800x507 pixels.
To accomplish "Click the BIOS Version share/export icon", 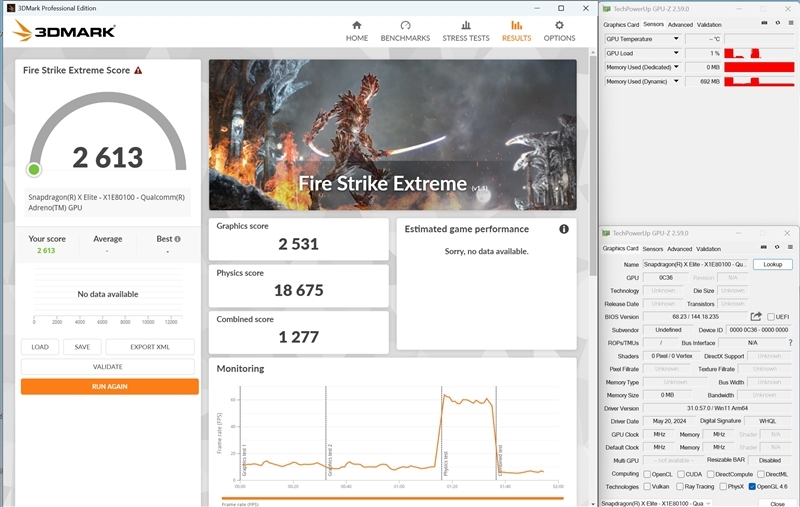I will click(x=756, y=316).
